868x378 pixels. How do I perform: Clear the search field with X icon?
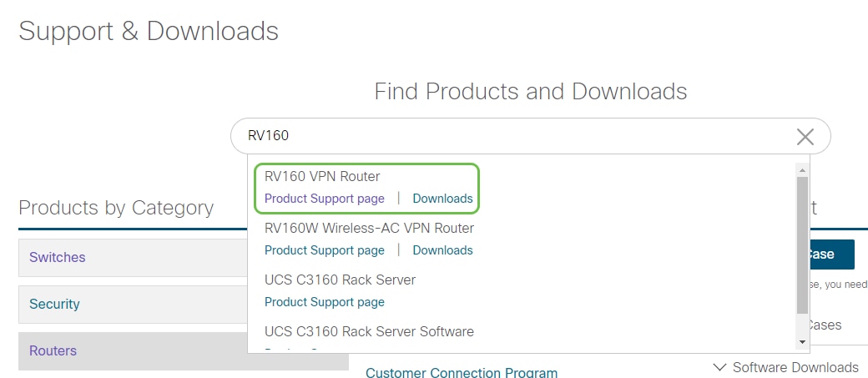click(x=805, y=136)
